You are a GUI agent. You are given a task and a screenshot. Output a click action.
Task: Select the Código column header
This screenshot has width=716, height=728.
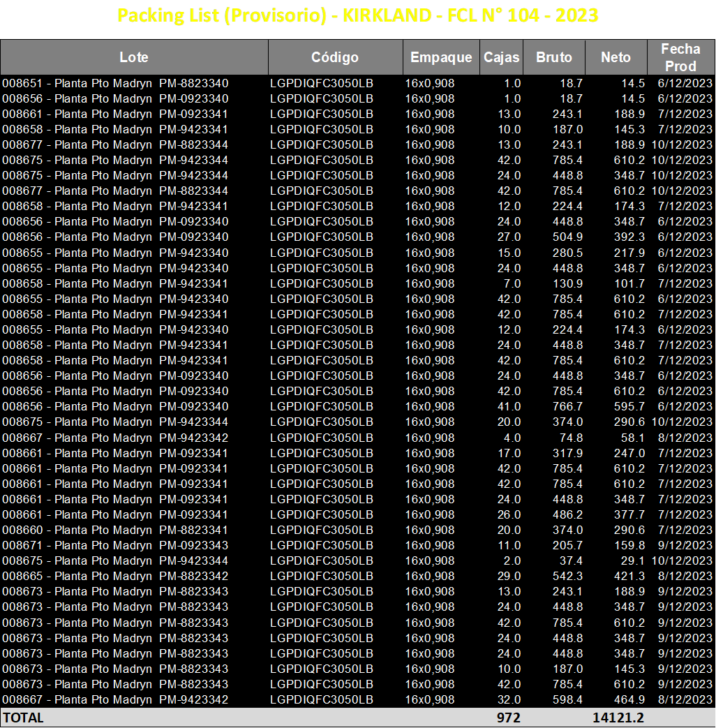(x=335, y=57)
